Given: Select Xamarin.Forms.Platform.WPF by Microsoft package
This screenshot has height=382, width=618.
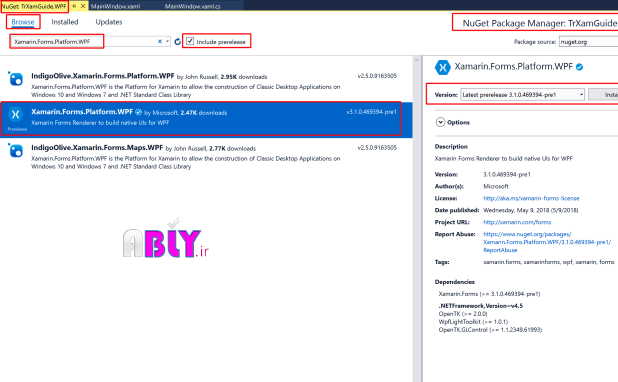Looking at the screenshot, I should click(206, 119).
